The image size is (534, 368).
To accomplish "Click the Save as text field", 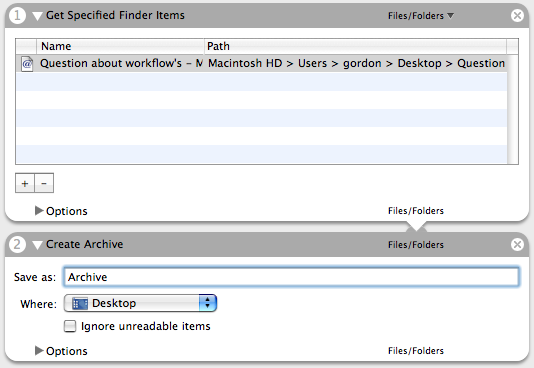I will point(291,277).
